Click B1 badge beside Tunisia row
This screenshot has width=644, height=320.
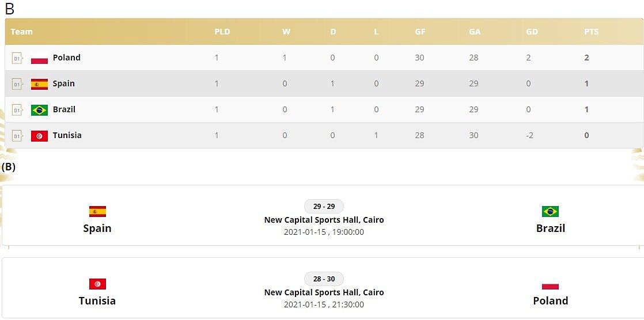[x=17, y=136]
